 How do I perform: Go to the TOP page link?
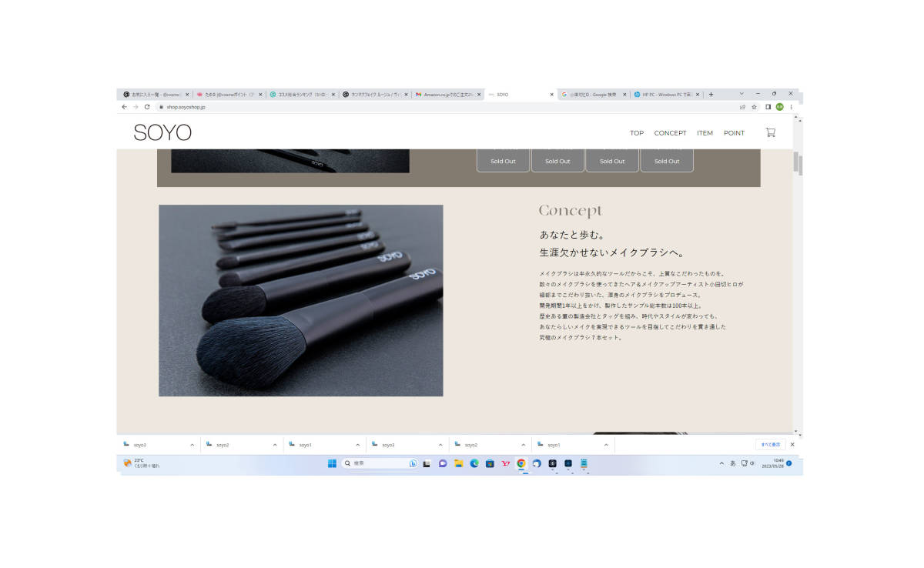pos(637,133)
